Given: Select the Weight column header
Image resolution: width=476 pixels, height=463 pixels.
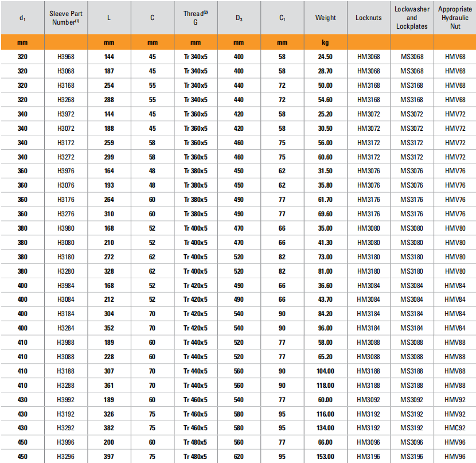Looking at the screenshot, I should (325, 18).
